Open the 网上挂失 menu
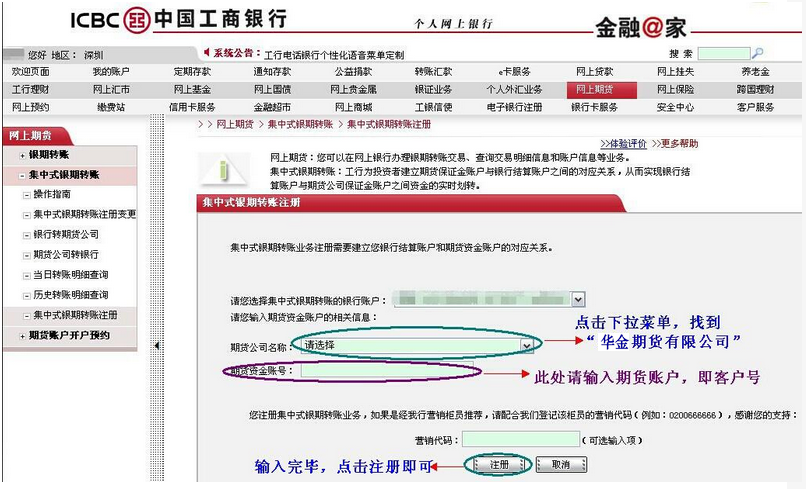This screenshot has height=489, width=806. [675, 71]
